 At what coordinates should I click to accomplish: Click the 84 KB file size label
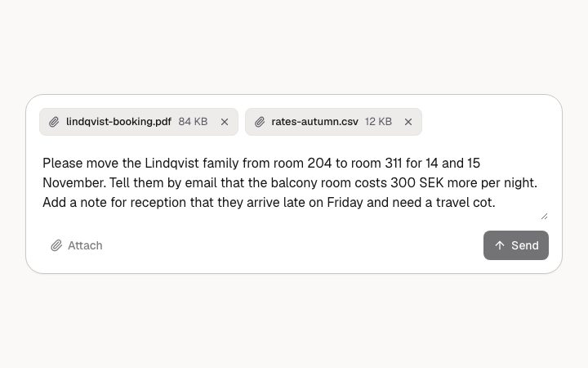193,122
